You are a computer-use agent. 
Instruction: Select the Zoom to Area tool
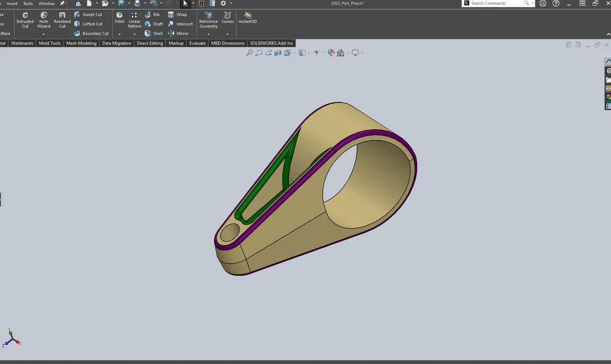click(x=259, y=52)
